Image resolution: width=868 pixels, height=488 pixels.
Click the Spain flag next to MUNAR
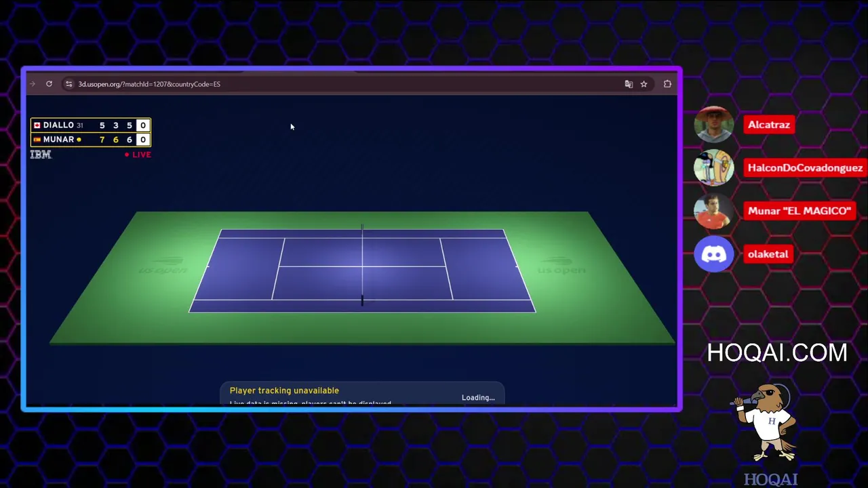[37, 140]
